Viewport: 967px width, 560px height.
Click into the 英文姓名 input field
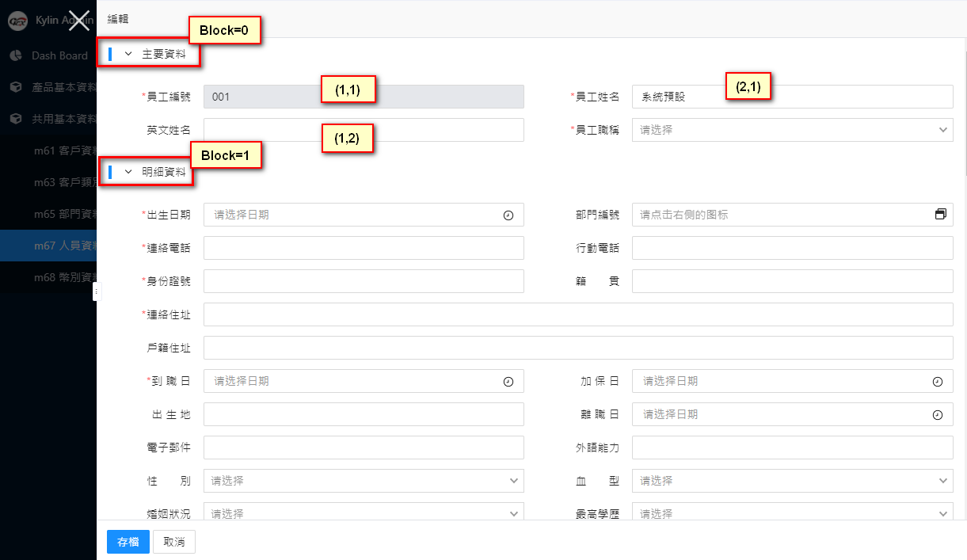coord(364,130)
